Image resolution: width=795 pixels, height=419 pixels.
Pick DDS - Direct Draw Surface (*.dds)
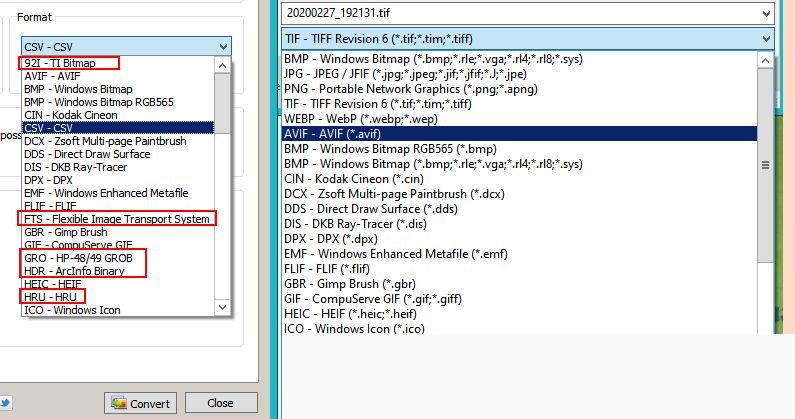point(519,208)
